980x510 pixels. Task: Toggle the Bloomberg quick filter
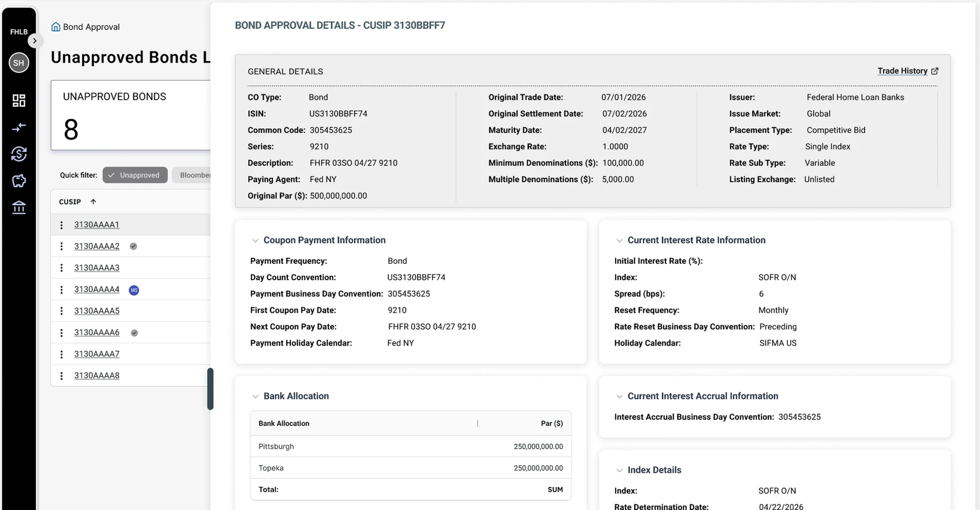(191, 175)
